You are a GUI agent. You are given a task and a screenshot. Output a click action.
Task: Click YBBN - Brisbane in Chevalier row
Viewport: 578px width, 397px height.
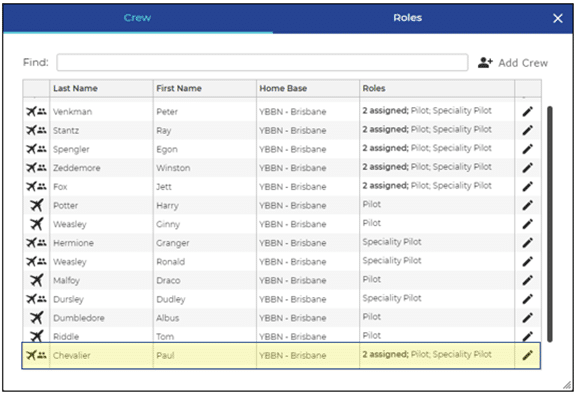[293, 355]
